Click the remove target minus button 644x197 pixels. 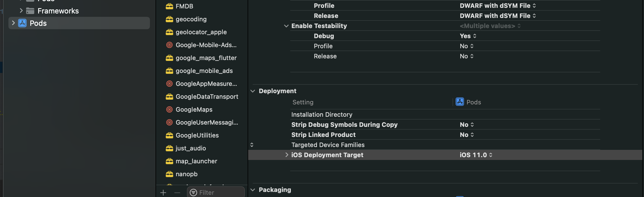(177, 193)
